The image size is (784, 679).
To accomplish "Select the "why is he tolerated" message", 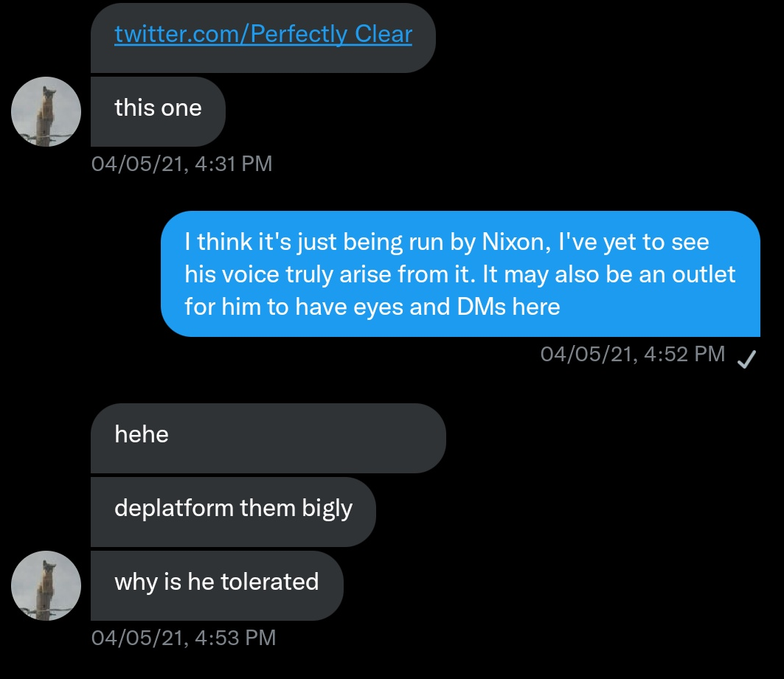I will pos(217,585).
